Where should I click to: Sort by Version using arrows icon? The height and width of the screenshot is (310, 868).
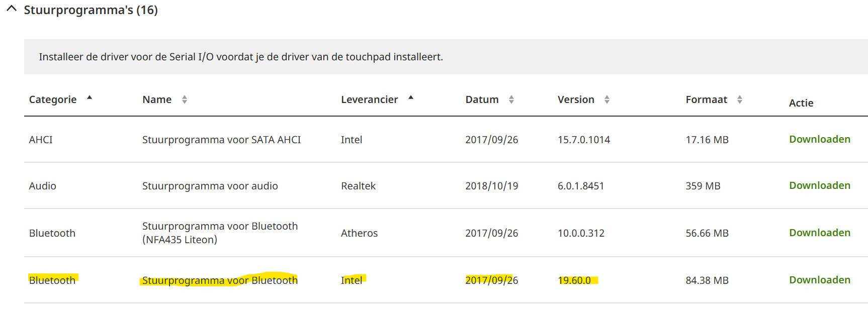607,99
